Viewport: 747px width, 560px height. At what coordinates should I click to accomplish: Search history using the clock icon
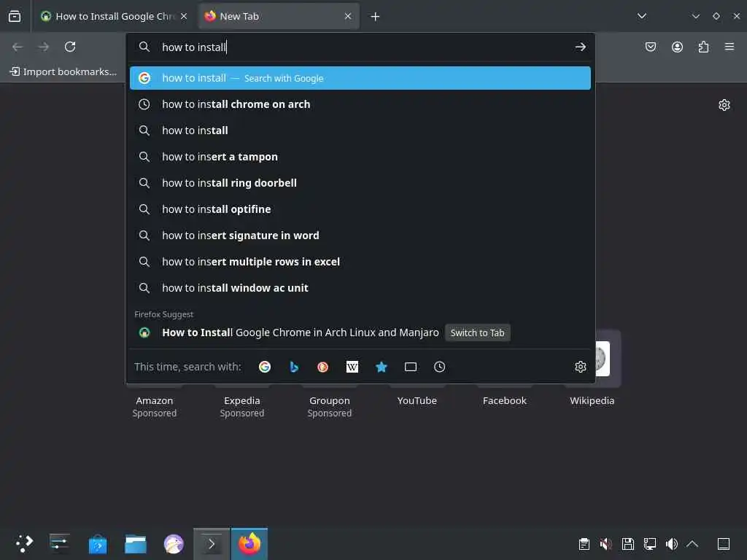(x=439, y=367)
